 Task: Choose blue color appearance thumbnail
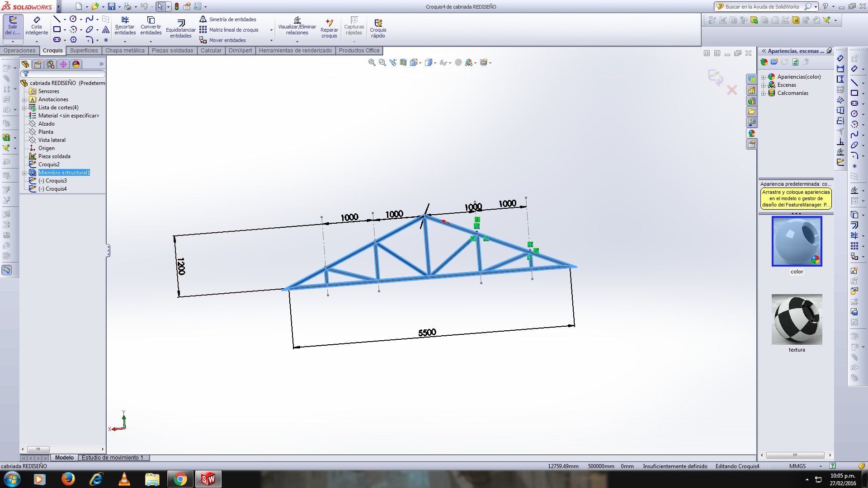coord(797,241)
